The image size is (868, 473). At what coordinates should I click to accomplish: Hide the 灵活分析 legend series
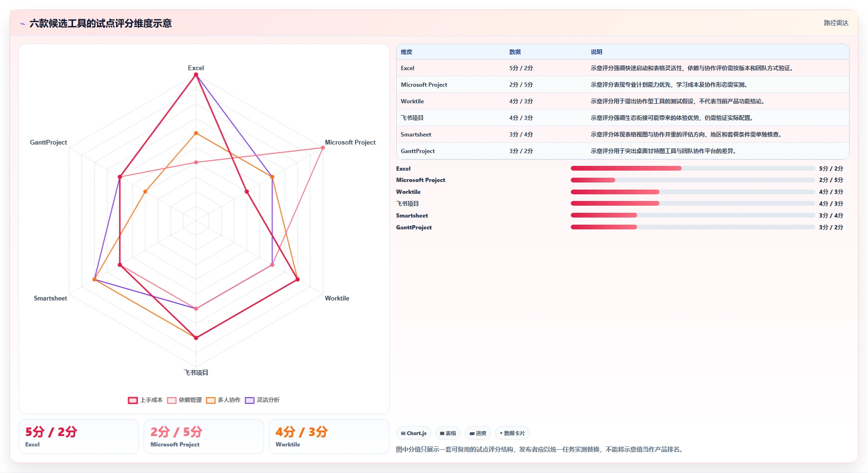(262, 400)
